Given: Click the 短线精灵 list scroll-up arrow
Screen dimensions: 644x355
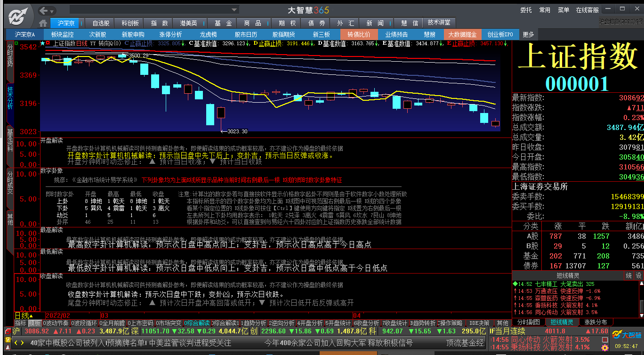Looking at the screenshot, I should 641,284.
